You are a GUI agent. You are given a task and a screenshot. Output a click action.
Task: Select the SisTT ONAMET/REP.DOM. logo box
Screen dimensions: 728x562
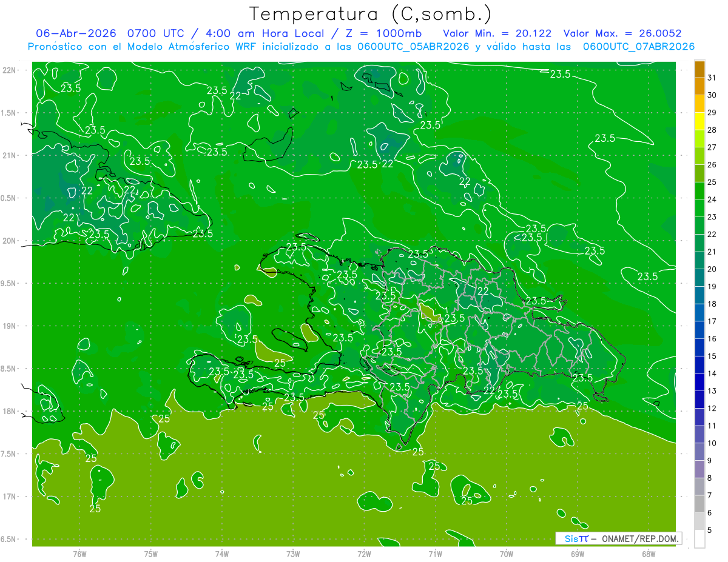618,538
